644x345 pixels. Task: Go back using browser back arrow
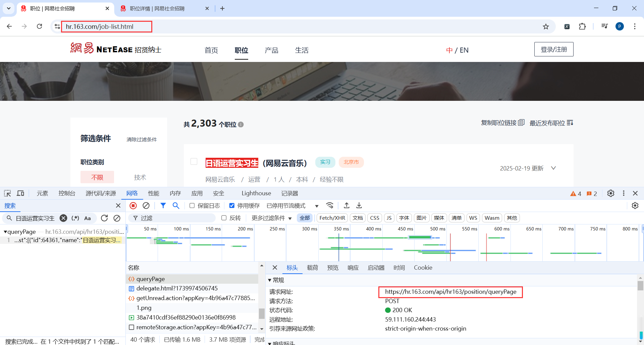click(x=9, y=26)
